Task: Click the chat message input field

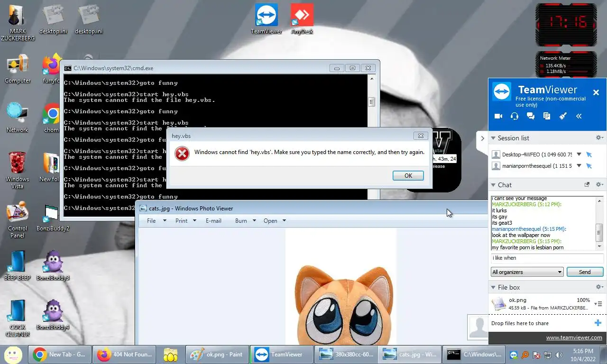Action: [x=547, y=258]
